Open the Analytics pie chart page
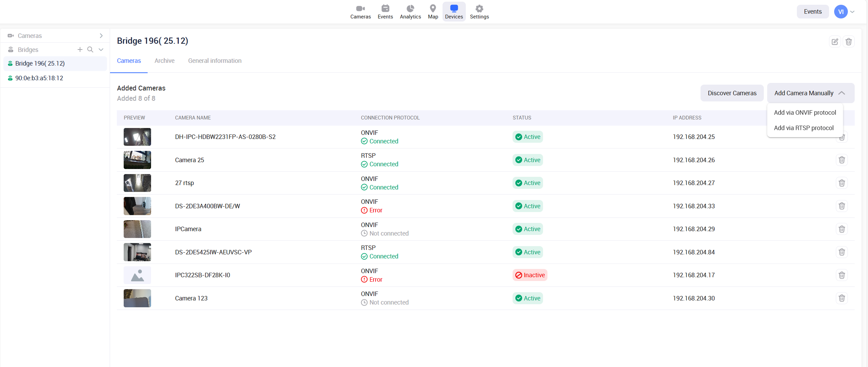Screen dimensions: 868x367 pyautogui.click(x=410, y=12)
